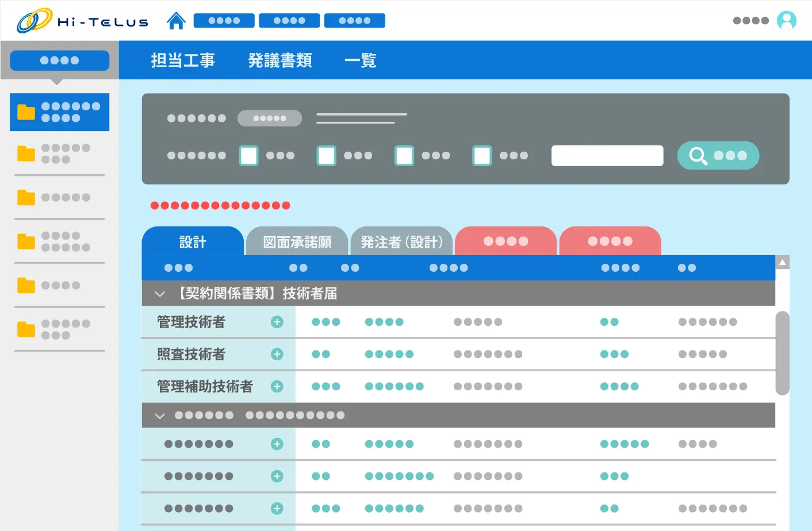Click plus icon beside 管理補助技術者
The width and height of the screenshot is (812, 531).
(x=277, y=386)
